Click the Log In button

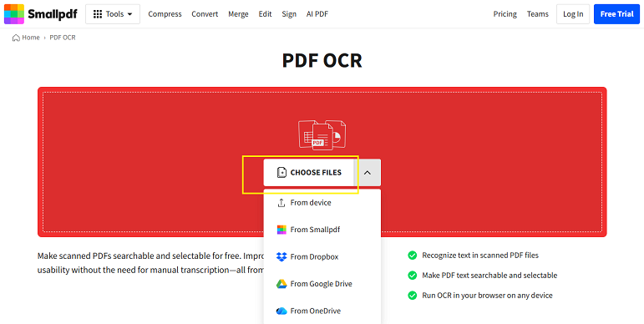coord(573,14)
